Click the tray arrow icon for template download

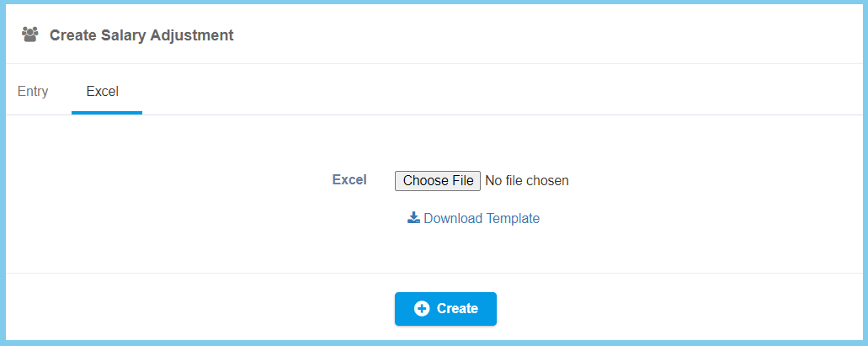click(x=413, y=218)
